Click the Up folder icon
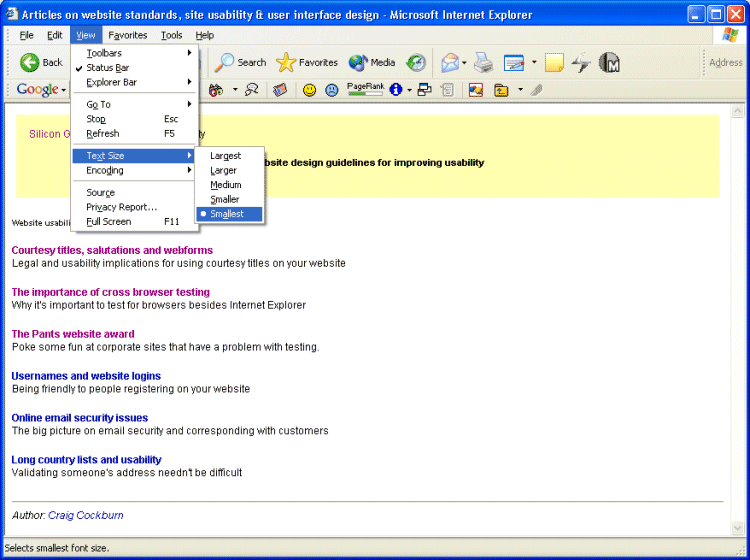750x560 pixels. point(501,90)
